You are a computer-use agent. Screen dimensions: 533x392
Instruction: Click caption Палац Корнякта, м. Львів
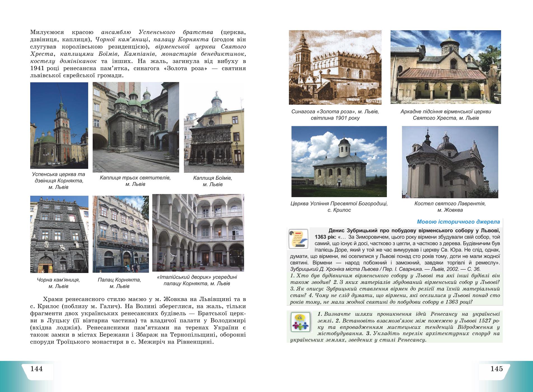point(120,283)
